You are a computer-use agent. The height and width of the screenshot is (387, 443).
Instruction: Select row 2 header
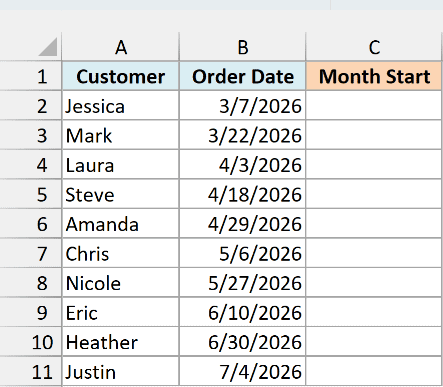click(x=31, y=106)
